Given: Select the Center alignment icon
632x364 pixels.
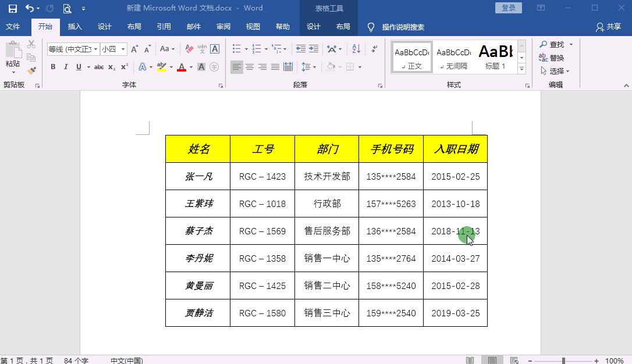Looking at the screenshot, I should point(250,66).
